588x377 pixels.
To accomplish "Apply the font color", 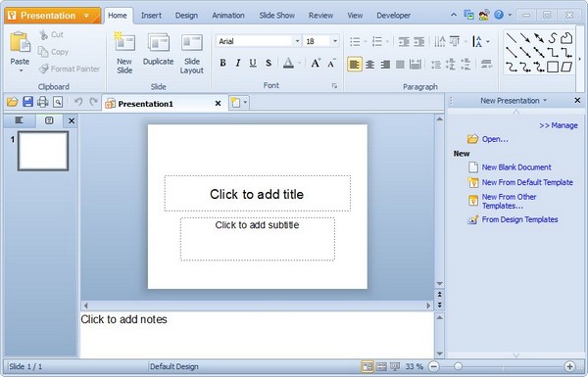I will pos(288,63).
